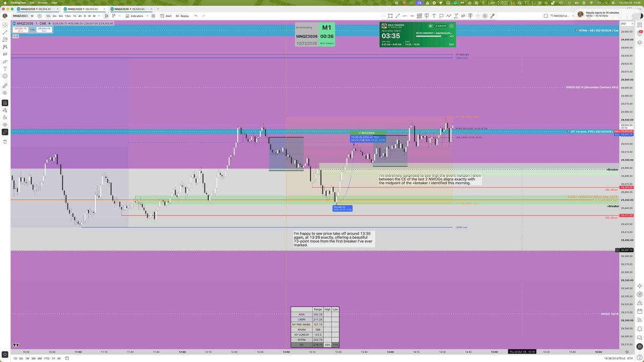644x362 pixels.
Task: Toggle keep drawing mode
Action: coord(5,109)
